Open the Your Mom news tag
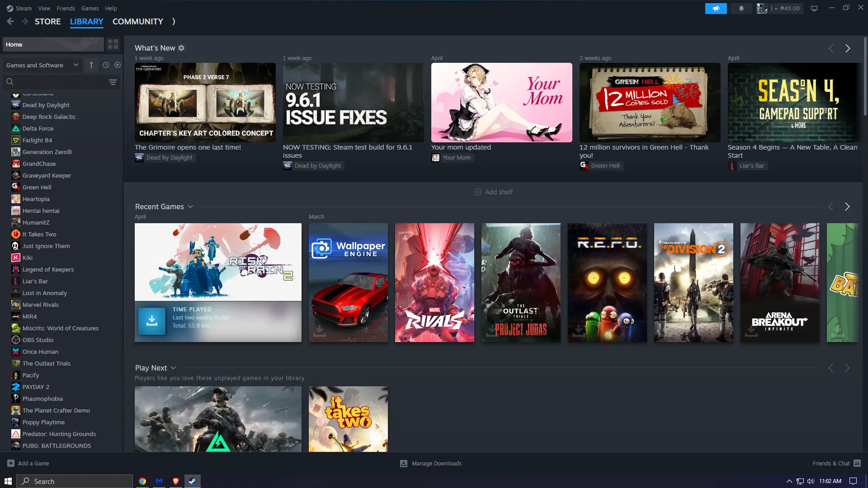868x488 pixels. 452,157
